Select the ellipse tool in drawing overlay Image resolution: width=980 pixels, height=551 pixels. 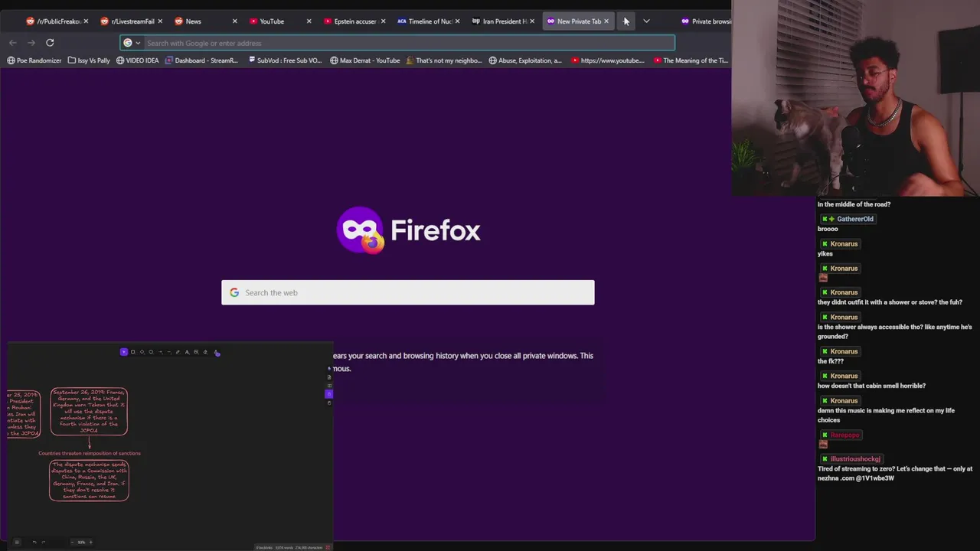click(x=151, y=352)
